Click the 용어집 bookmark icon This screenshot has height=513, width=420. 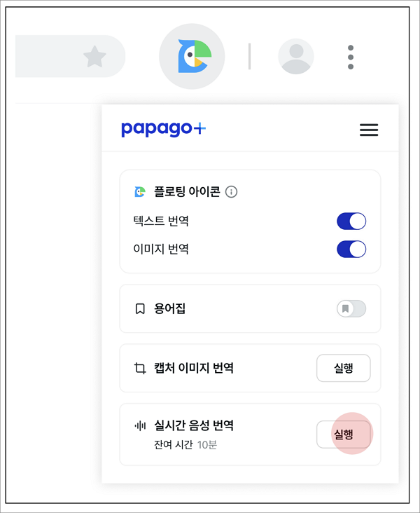pos(140,308)
